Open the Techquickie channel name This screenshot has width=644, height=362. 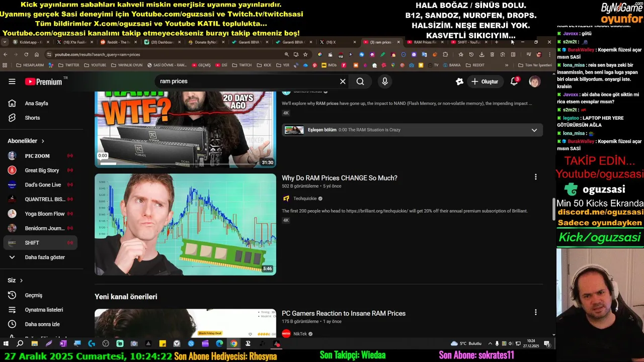(305, 199)
